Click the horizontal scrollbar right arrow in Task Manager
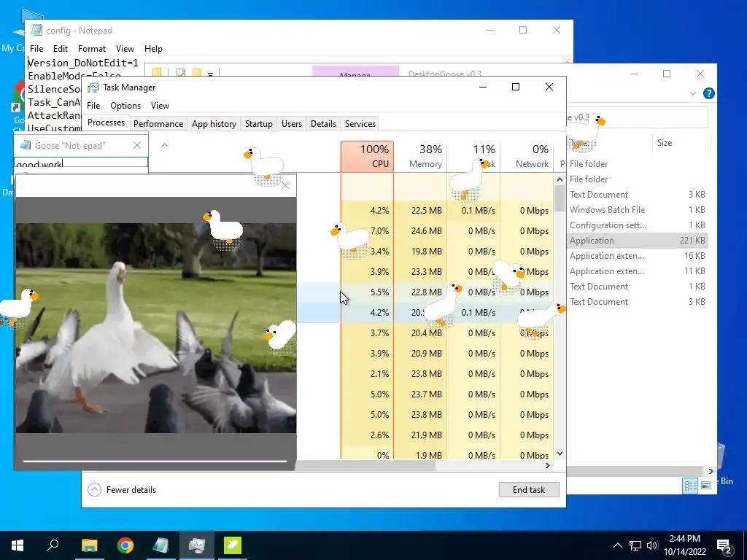Screen dimensions: 747x560 pyautogui.click(x=548, y=466)
